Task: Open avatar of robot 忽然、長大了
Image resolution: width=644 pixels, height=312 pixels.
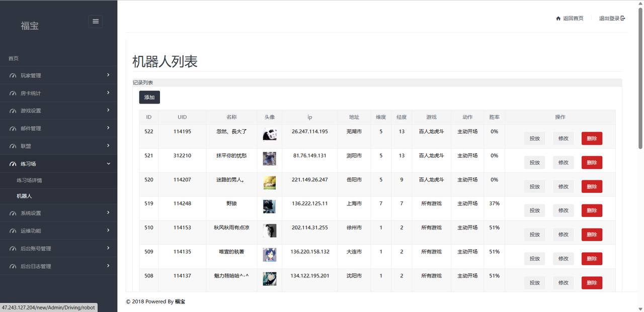Action: pyautogui.click(x=269, y=135)
